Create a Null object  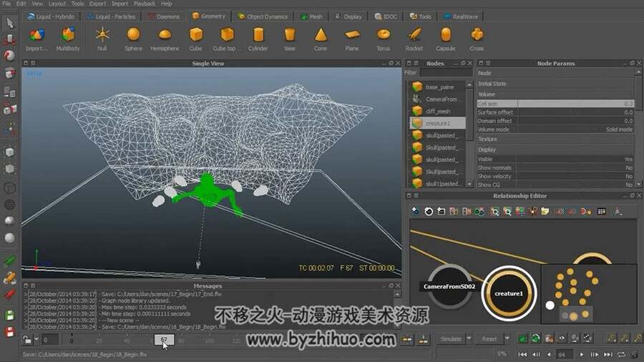pyautogui.click(x=102, y=35)
